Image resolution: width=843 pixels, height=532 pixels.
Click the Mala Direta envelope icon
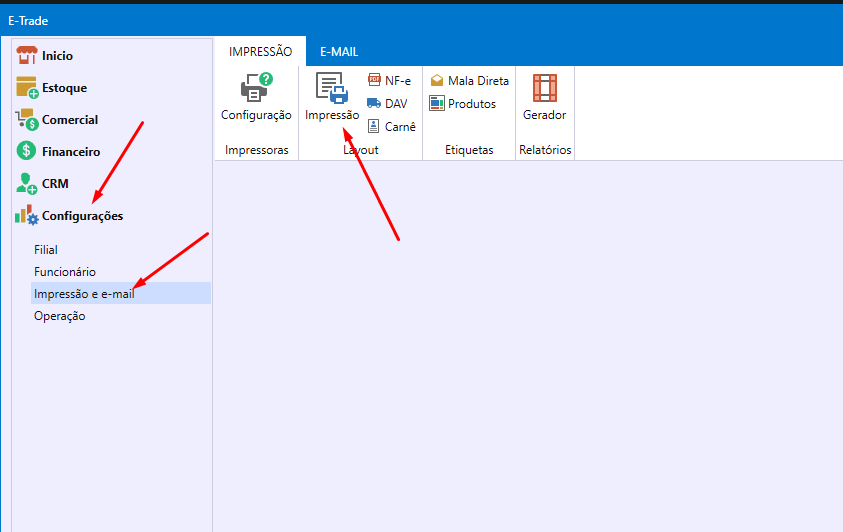click(437, 81)
